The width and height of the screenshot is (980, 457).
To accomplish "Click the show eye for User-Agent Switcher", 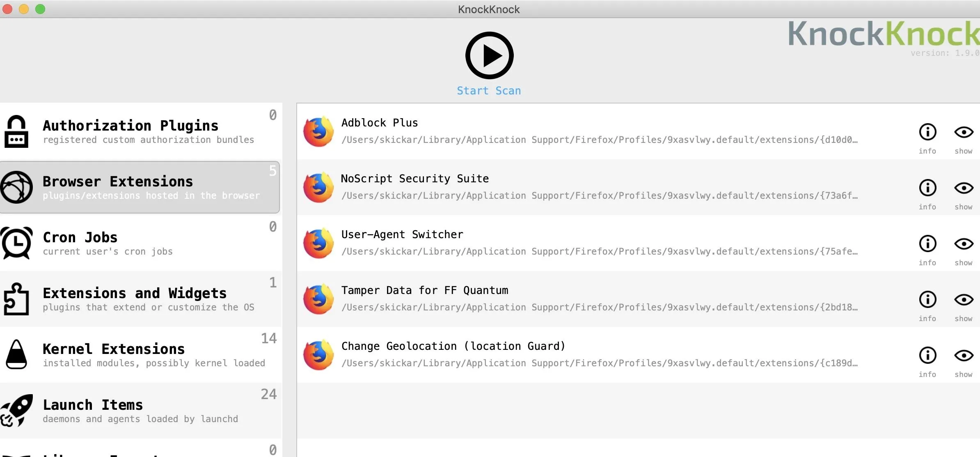I will click(964, 244).
